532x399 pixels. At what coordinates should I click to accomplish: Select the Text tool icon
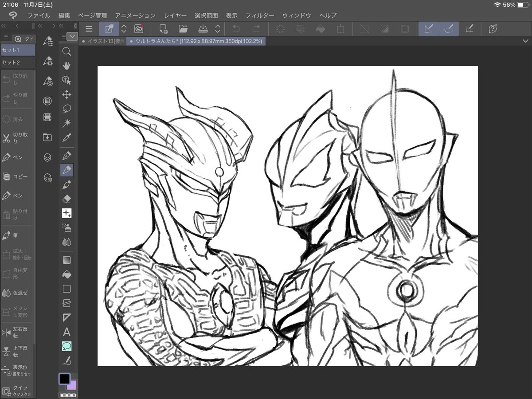pos(66,332)
